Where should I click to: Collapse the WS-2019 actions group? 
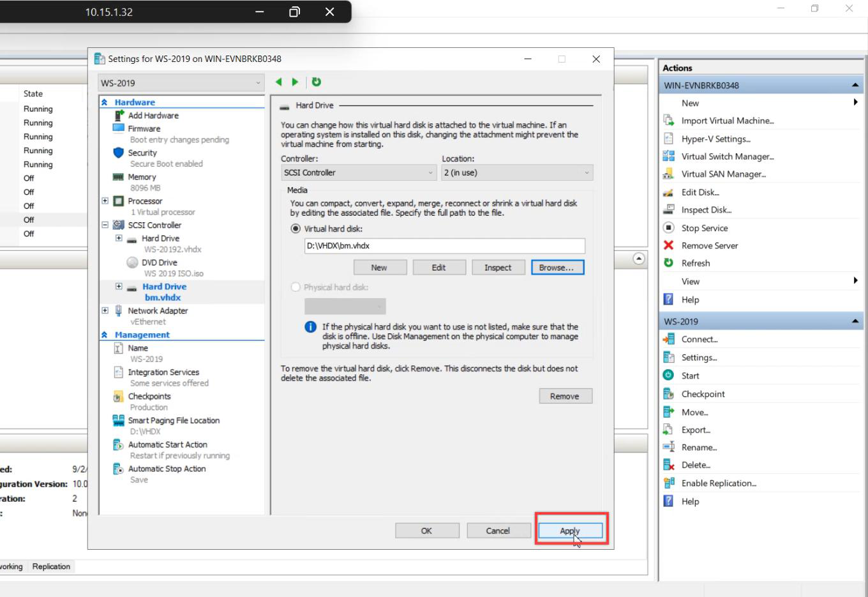(x=855, y=321)
